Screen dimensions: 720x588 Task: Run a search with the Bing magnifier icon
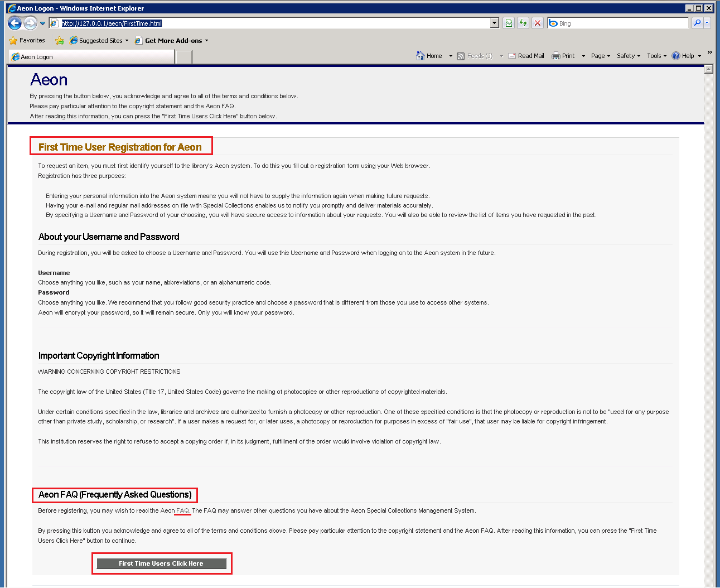(x=697, y=23)
